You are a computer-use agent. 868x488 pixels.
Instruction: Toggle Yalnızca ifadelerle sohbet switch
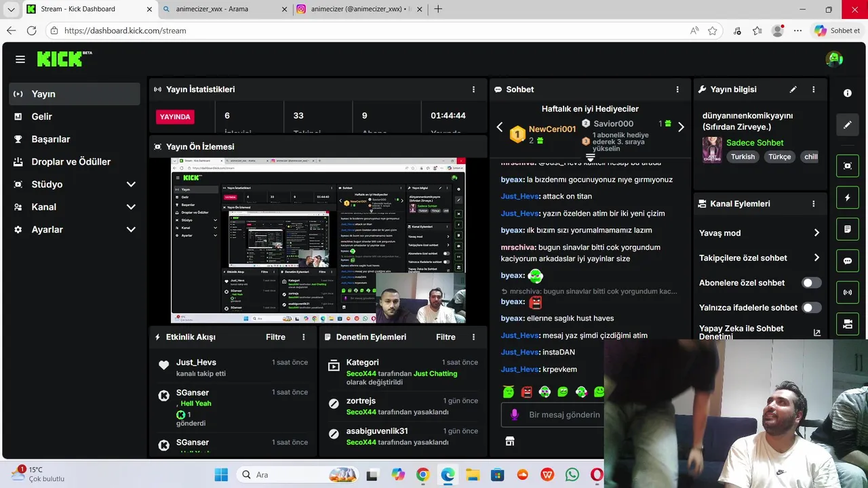click(812, 308)
